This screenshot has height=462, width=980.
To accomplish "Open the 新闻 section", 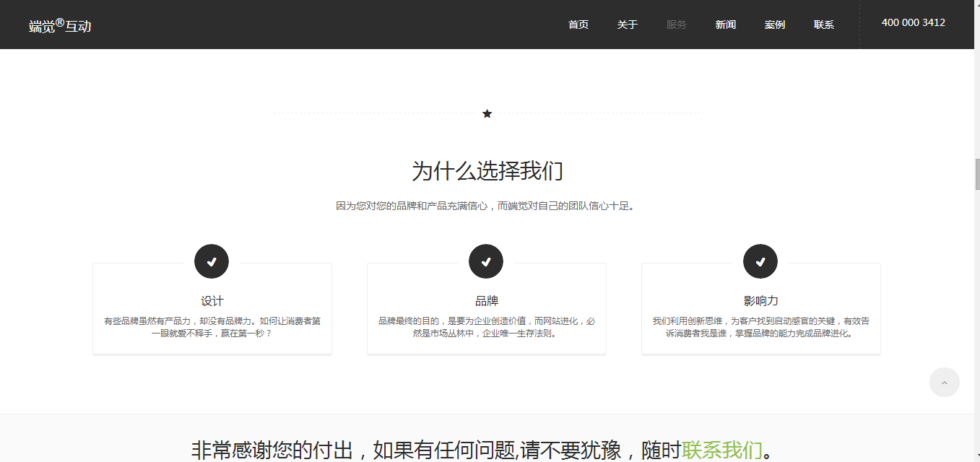I will pos(726,25).
